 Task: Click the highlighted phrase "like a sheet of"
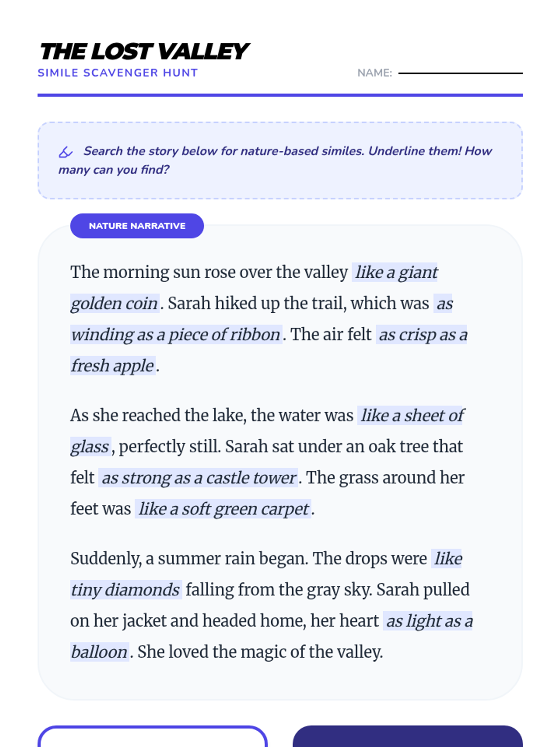[412, 416]
